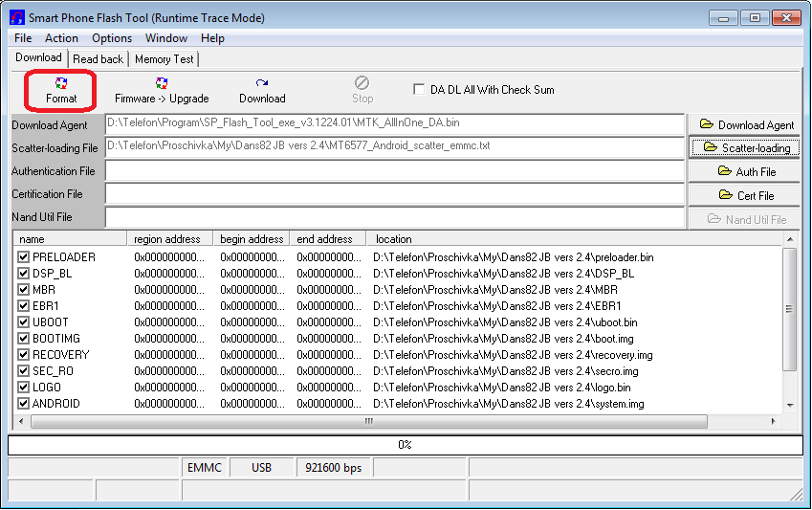Click the vertical scrollbar thumb
Screen dimensions: 812x510
pos(790,309)
